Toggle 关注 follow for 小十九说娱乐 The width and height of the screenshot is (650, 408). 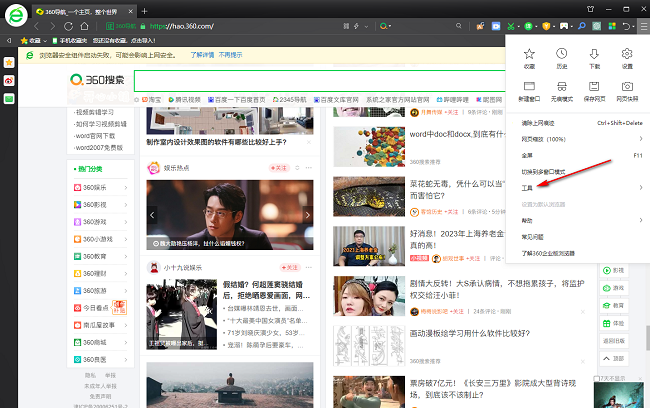[x=290, y=267]
